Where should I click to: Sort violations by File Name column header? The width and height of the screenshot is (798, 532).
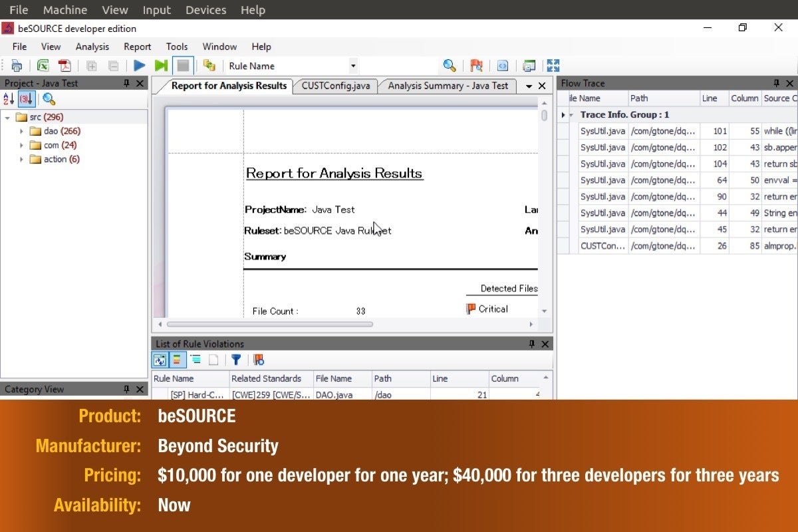(x=342, y=378)
